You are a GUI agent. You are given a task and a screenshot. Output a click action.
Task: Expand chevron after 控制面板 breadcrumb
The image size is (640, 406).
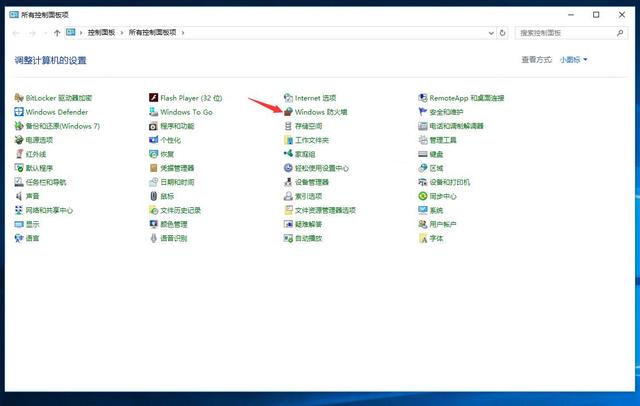(x=122, y=33)
